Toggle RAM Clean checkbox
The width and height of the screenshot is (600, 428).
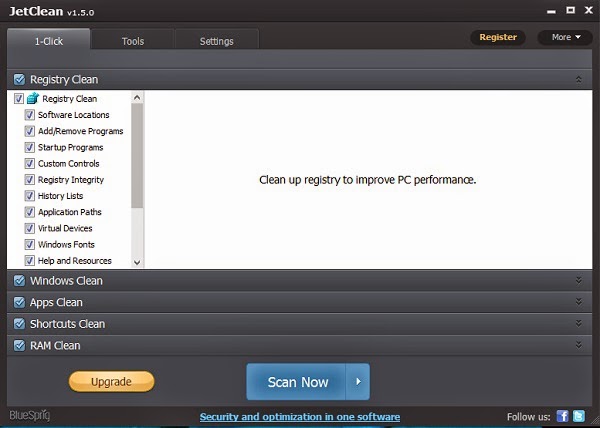click(x=19, y=345)
